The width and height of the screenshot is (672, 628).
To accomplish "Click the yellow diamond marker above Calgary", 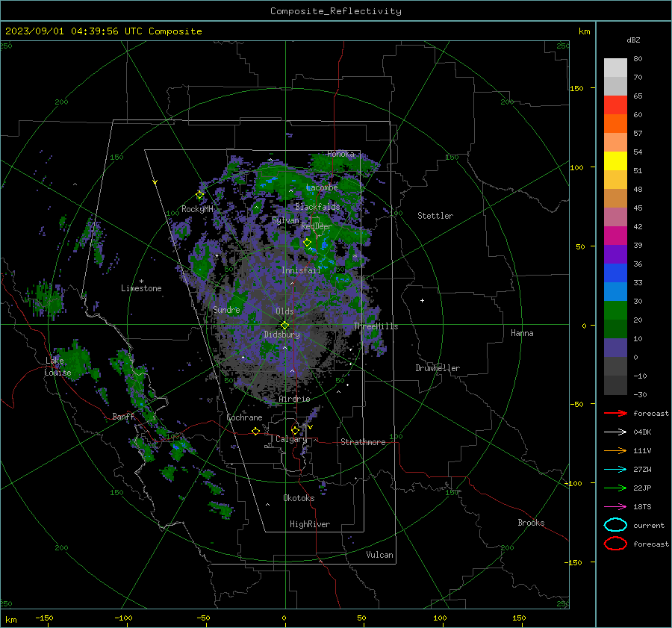I will 295,430.
